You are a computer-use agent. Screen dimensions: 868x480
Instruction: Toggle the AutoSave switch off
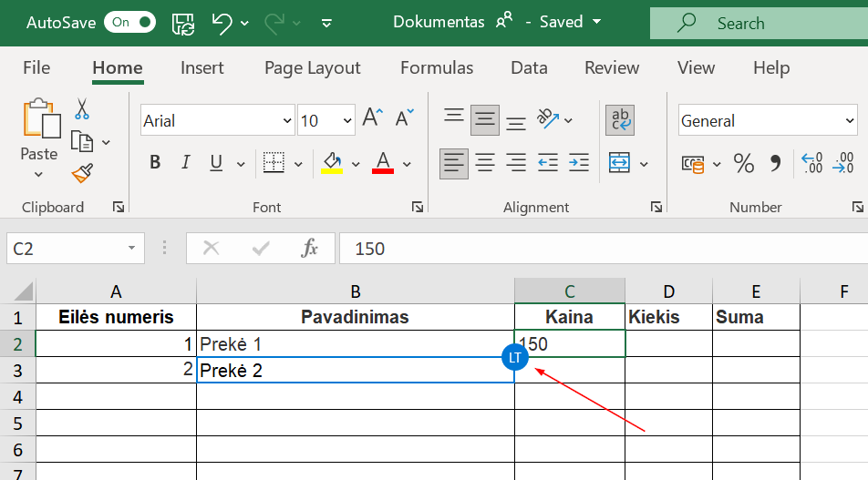pyautogui.click(x=129, y=22)
